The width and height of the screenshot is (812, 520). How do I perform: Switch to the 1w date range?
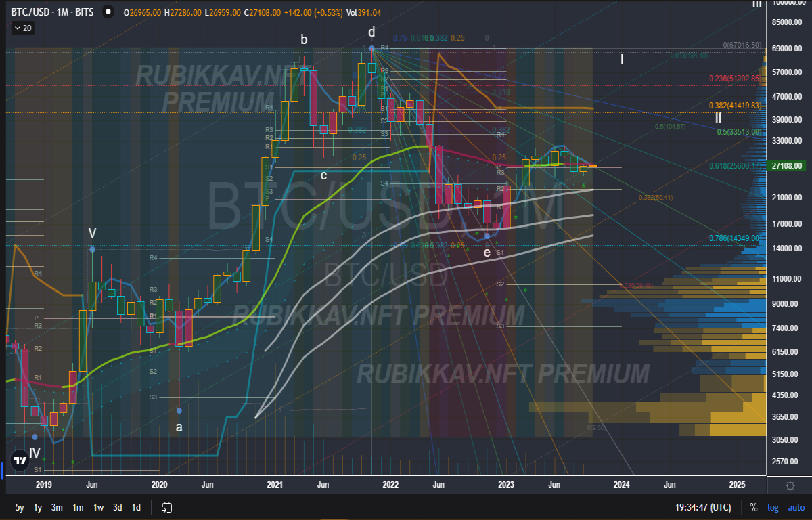coord(98,507)
